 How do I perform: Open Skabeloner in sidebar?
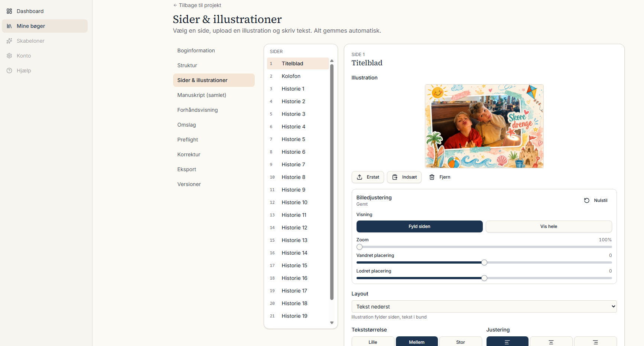click(45, 41)
